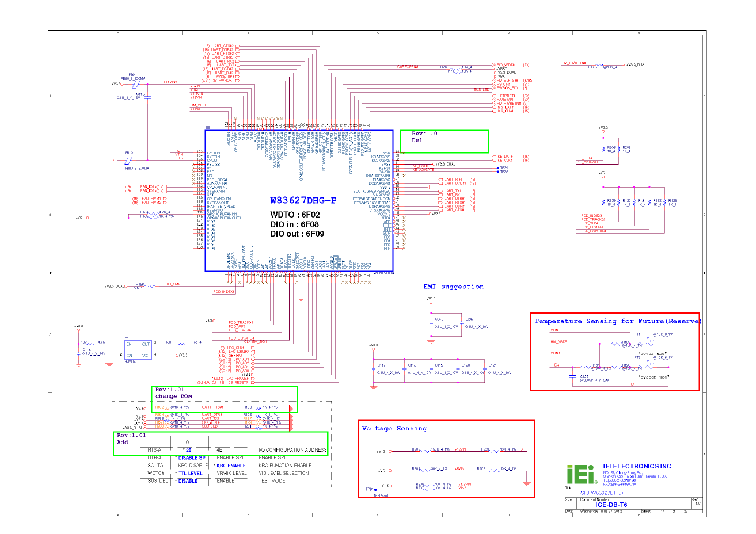
Task: Click the 'FDD_INDEX#' net label by R179
Action: pyautogui.click(x=592, y=216)
